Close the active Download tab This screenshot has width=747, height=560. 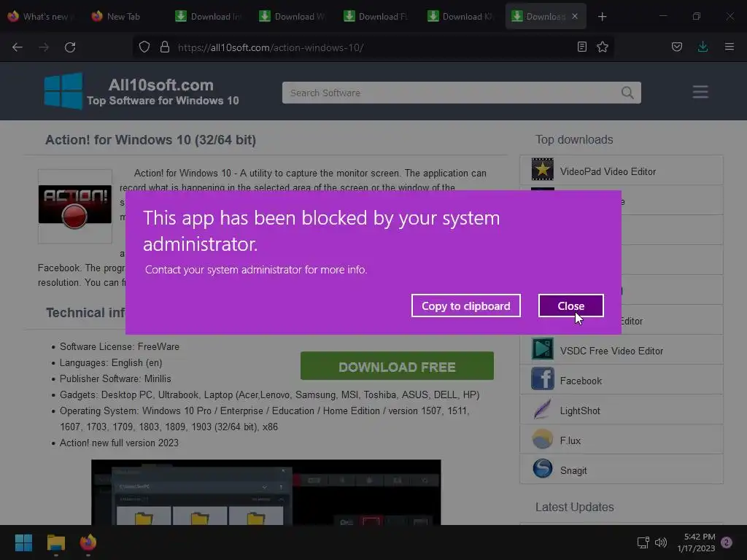click(575, 16)
